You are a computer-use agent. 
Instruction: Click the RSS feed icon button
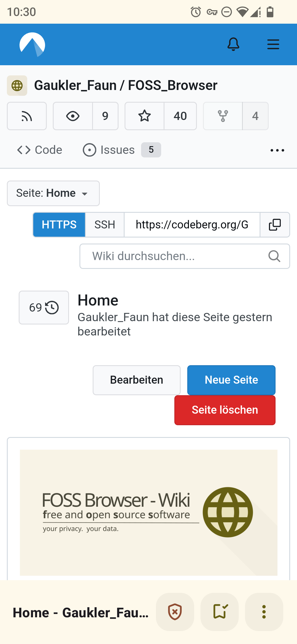point(27,116)
